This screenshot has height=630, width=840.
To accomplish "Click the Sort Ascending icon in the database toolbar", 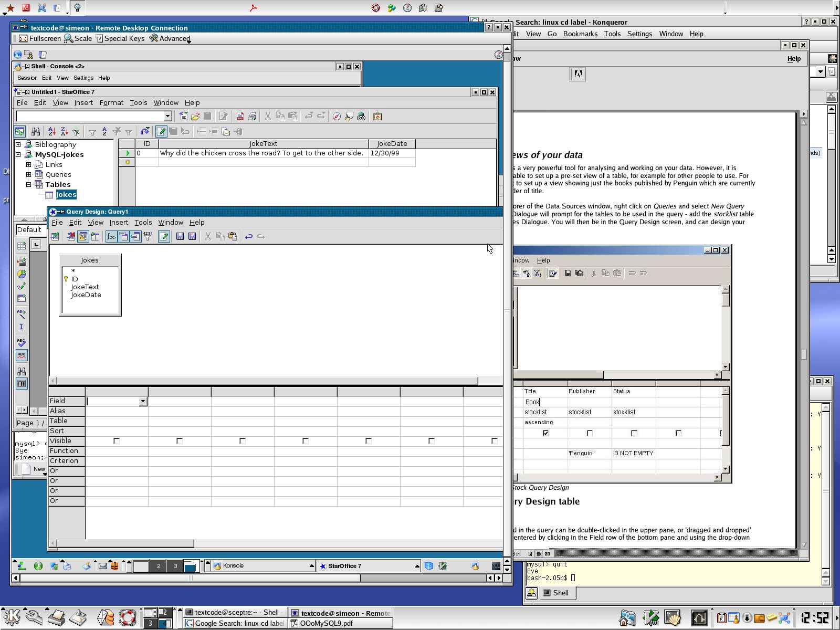I will pos(51,132).
